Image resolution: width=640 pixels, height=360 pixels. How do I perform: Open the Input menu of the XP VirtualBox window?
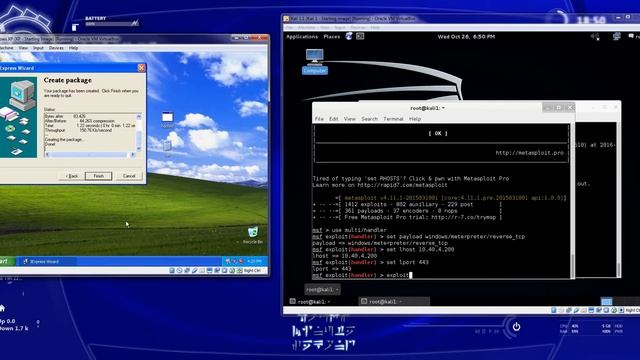click(38, 48)
